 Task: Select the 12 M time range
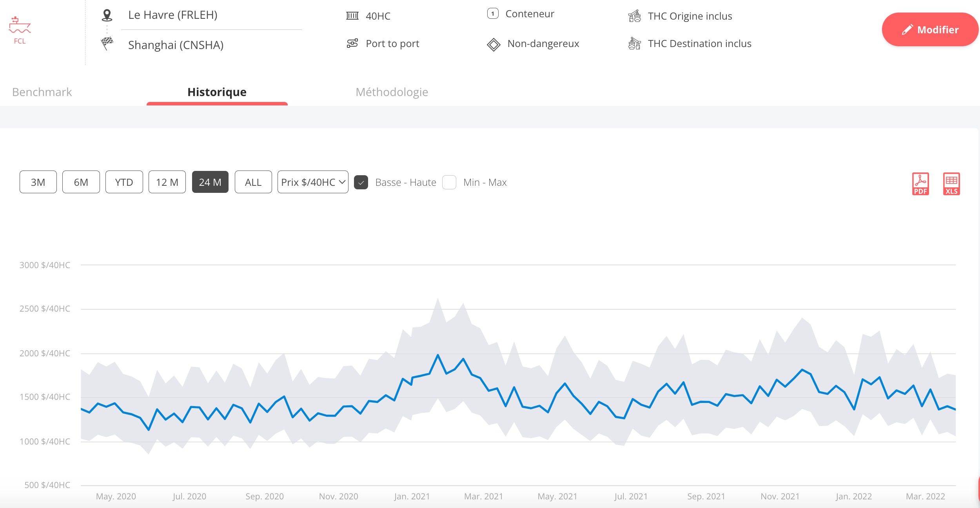coord(167,182)
